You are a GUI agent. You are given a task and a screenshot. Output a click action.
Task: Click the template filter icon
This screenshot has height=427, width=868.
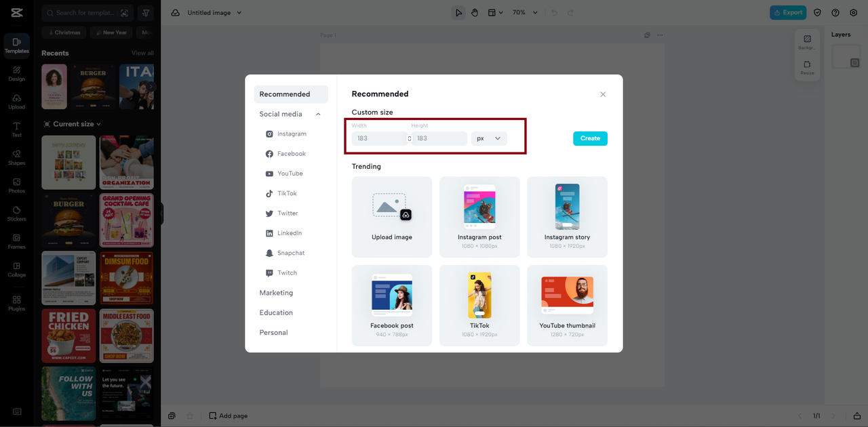coord(146,13)
